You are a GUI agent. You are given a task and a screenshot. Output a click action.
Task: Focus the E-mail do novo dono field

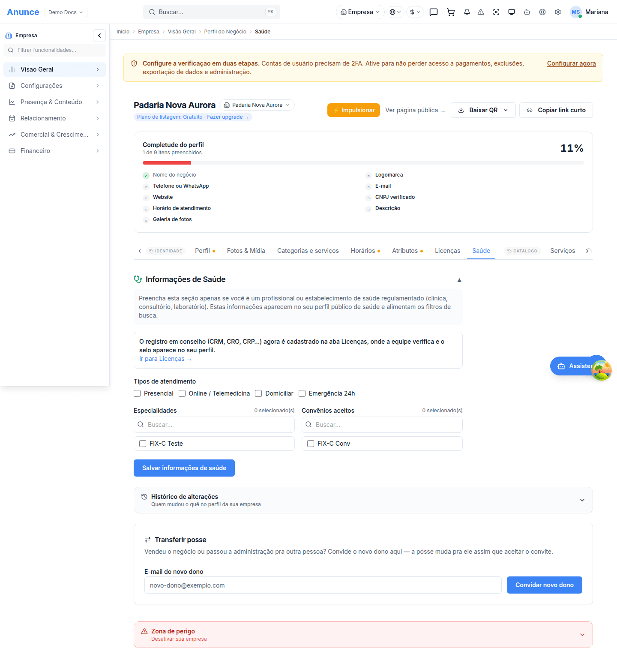pos(323,585)
